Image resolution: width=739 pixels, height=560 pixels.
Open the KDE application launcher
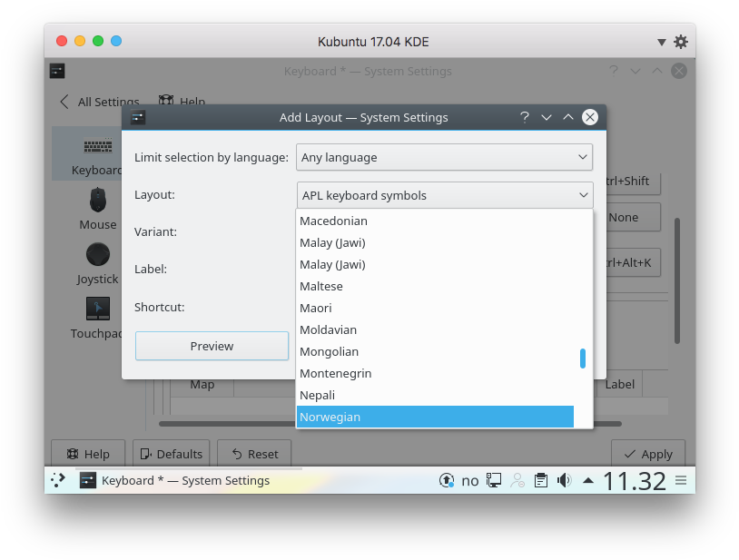click(x=58, y=481)
